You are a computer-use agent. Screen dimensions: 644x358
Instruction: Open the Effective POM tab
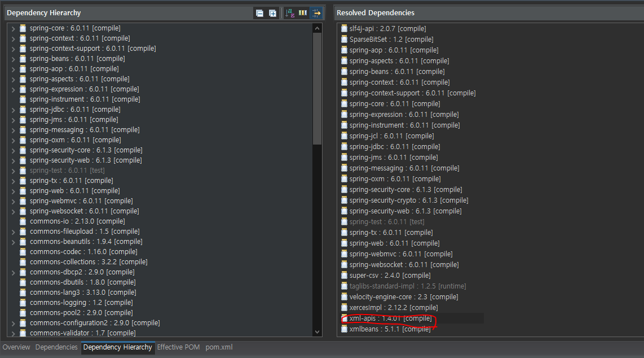pos(178,347)
